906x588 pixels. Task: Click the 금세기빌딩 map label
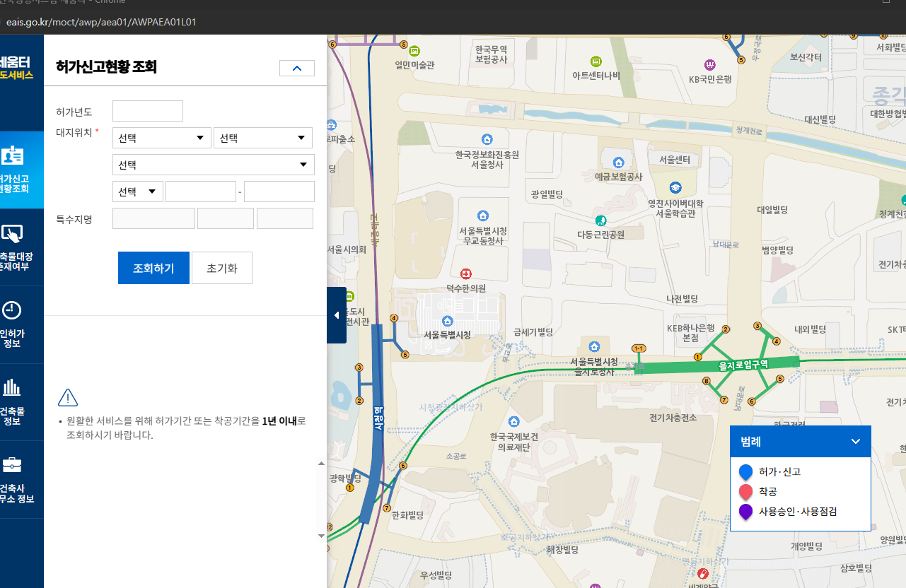click(533, 331)
